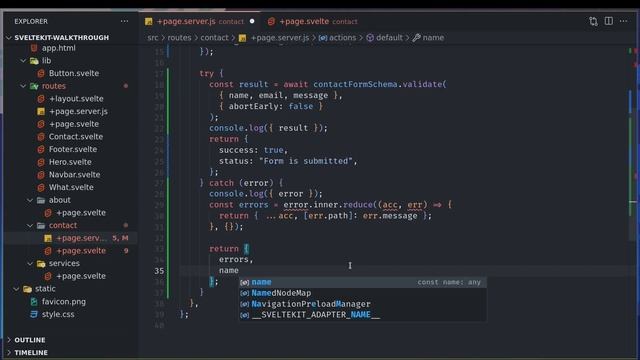
Task: Choose '__SVELTEKIT_ADAPTER_NAME__' suggestion
Action: [x=362, y=315]
